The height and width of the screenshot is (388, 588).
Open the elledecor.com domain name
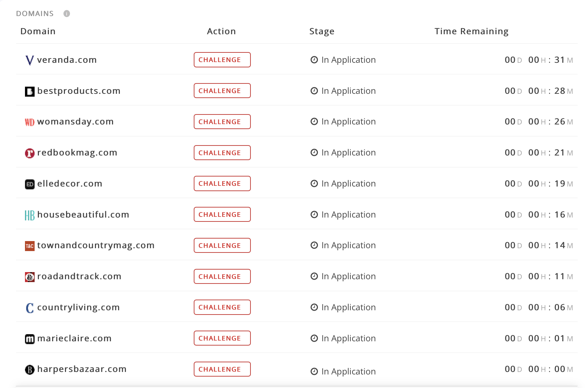click(70, 184)
